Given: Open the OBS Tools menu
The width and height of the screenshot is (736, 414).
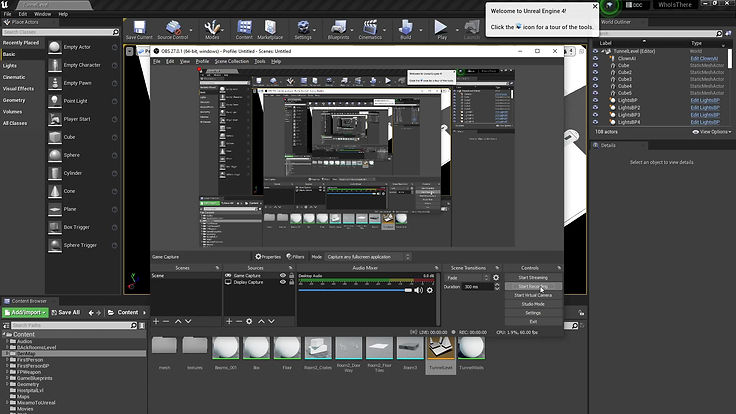Looking at the screenshot, I should tap(260, 61).
